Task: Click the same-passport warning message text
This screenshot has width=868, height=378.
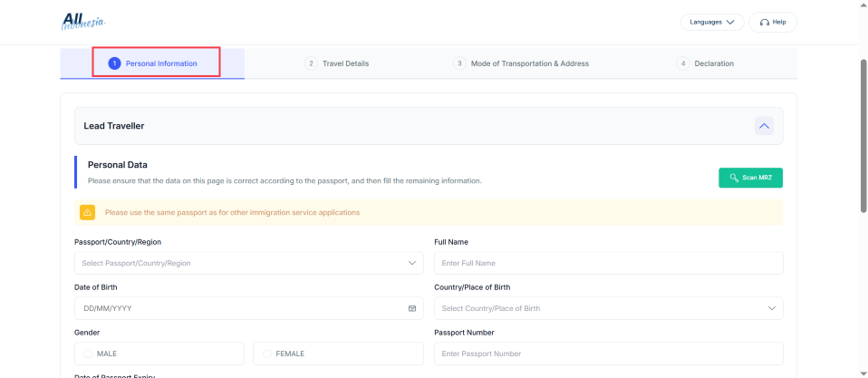Action: tap(232, 212)
